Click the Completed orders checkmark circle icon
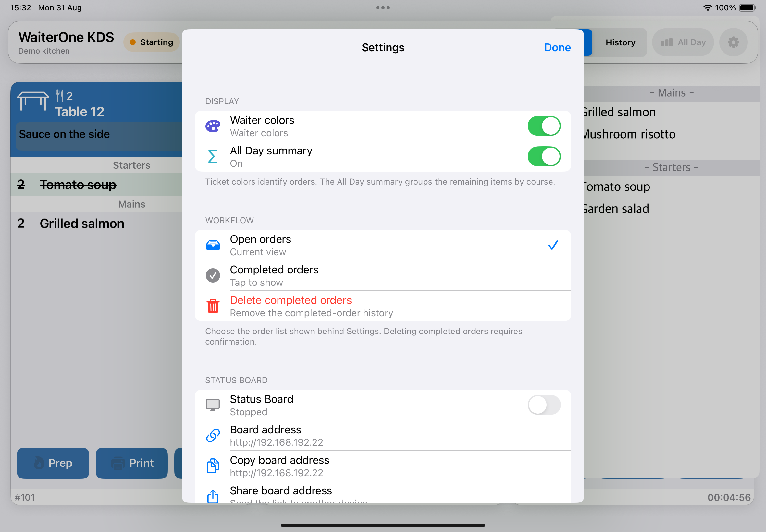 tap(213, 275)
